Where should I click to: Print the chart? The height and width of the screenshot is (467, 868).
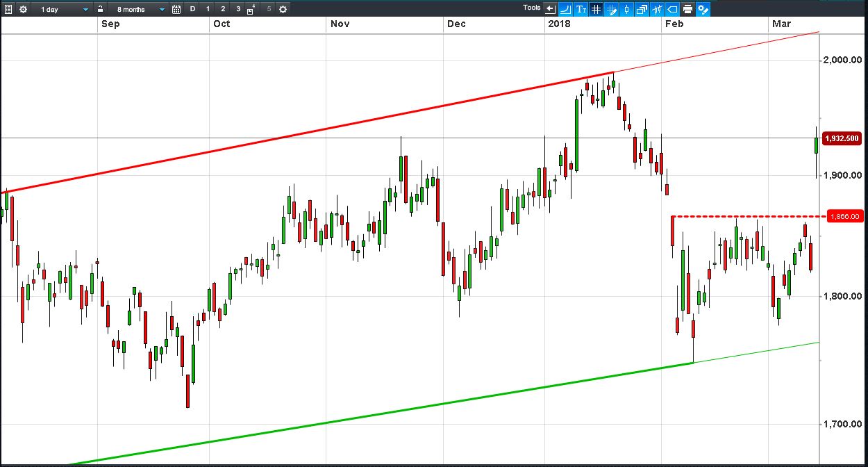pos(687,9)
